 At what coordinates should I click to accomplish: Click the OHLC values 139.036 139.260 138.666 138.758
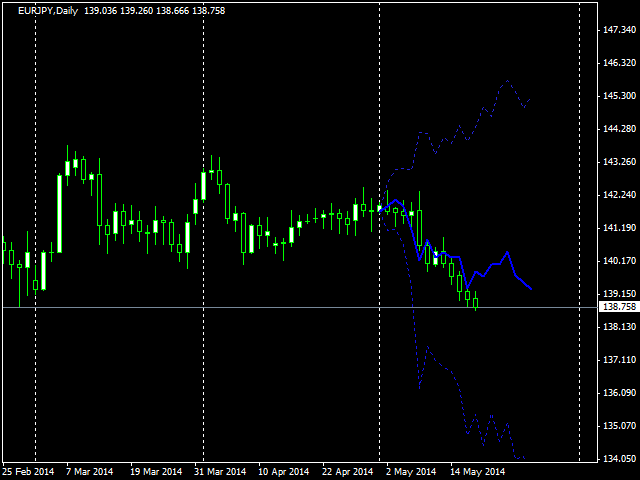155,11
